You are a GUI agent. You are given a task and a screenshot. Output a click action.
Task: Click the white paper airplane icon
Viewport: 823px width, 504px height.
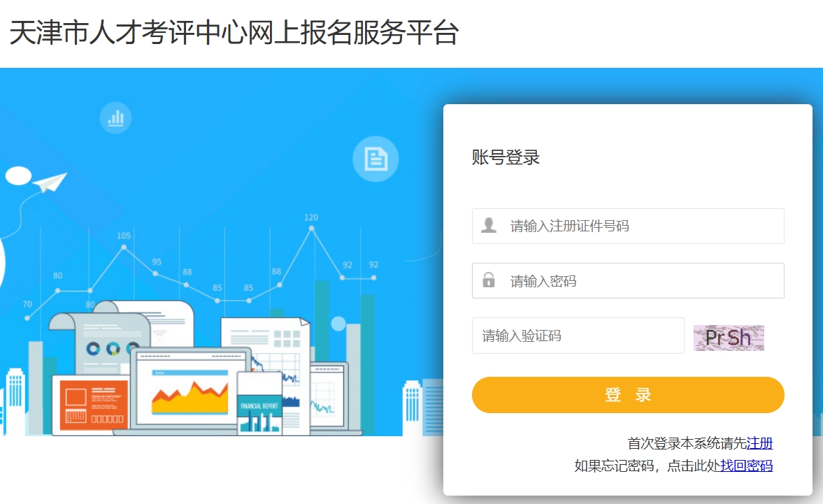point(50,182)
